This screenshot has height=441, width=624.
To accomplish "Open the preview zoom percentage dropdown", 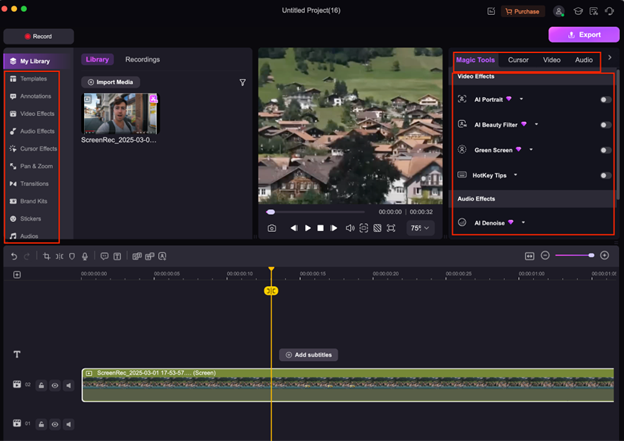I will pos(420,228).
